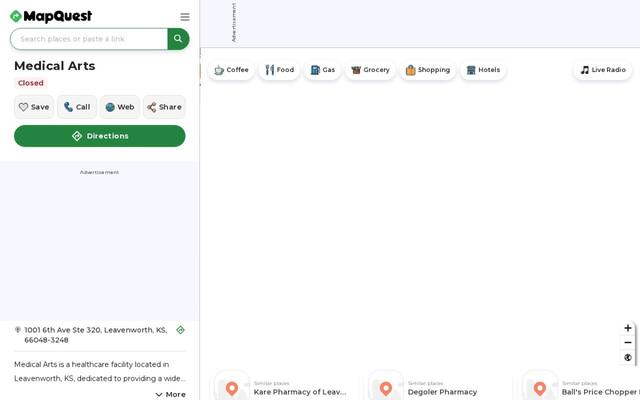Open the hamburger menu

click(x=185, y=17)
